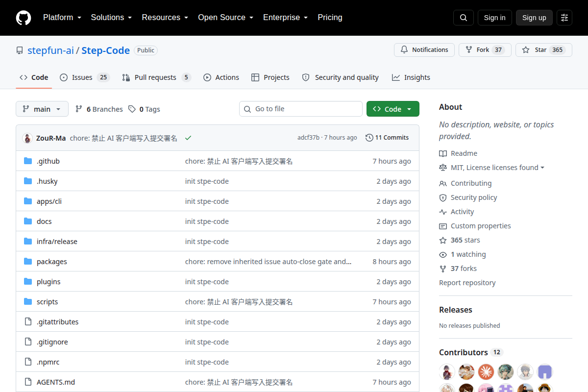Click the ZouR-Ma author avatar

27,138
